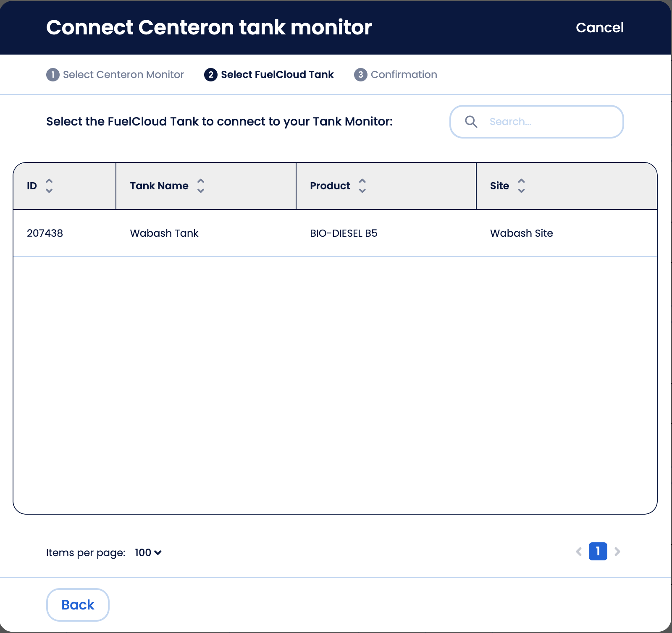Click tank ID 207438 cell
Image resolution: width=672 pixels, height=633 pixels.
coord(45,233)
